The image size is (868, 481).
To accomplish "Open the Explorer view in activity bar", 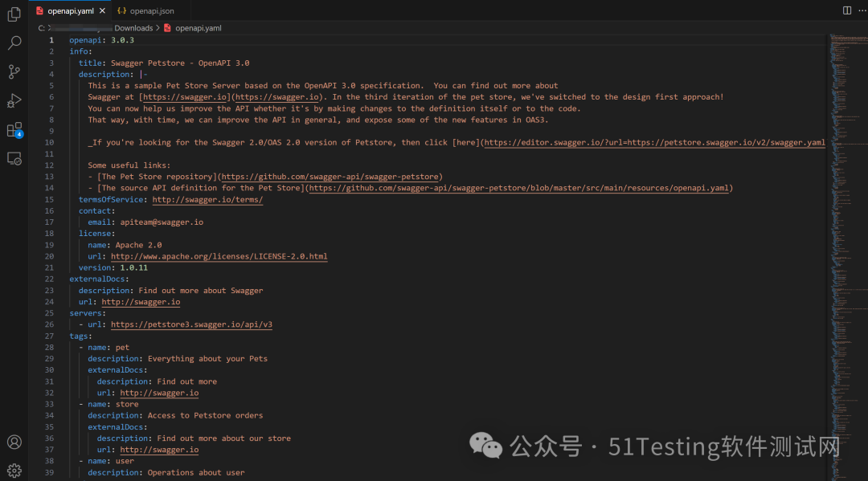I will point(14,14).
